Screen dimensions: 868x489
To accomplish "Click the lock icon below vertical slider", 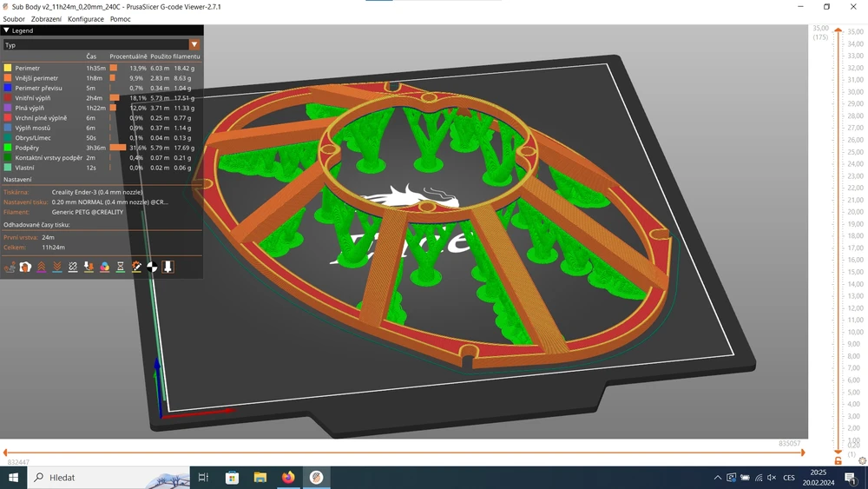I will [838, 461].
